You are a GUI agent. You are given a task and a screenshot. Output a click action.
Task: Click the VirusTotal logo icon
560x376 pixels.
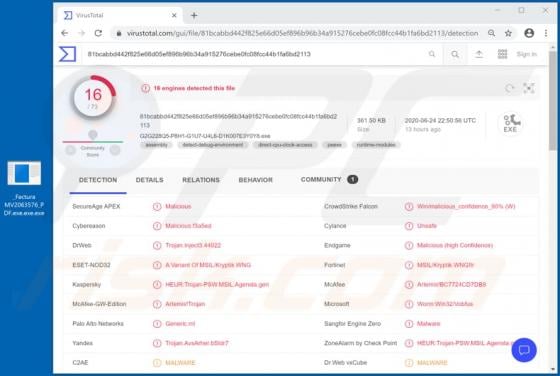[67, 54]
